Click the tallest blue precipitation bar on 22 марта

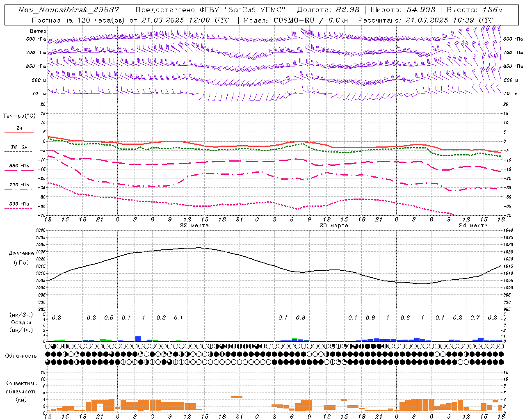tap(138, 339)
